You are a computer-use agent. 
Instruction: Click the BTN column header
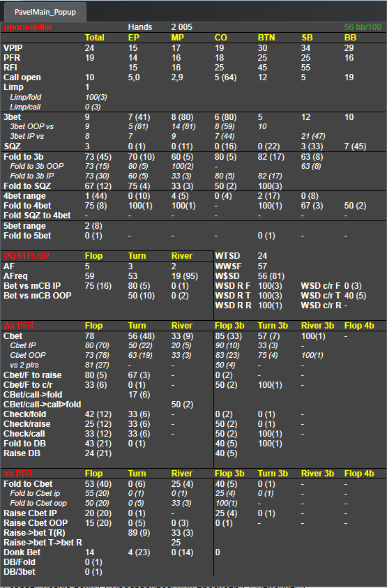click(266, 38)
